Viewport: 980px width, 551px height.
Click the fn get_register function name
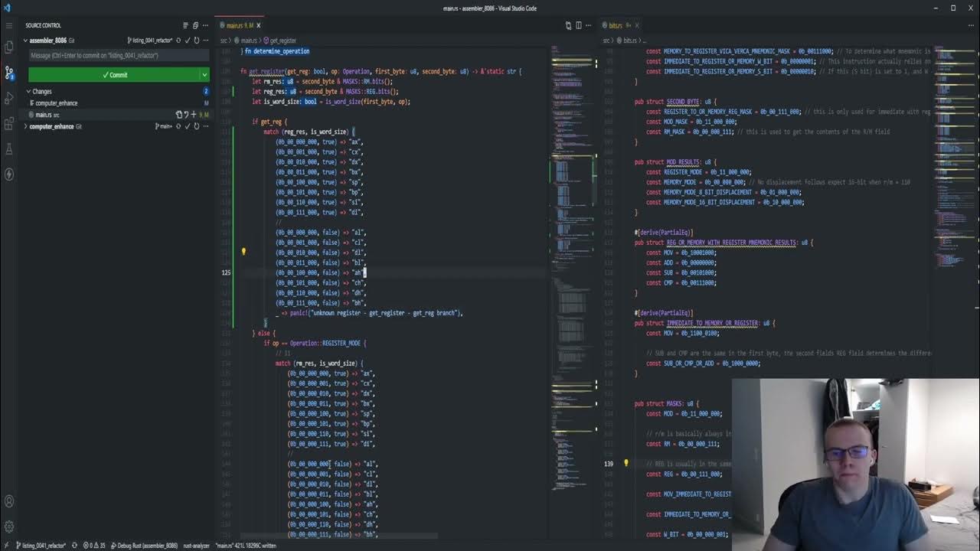pos(266,71)
